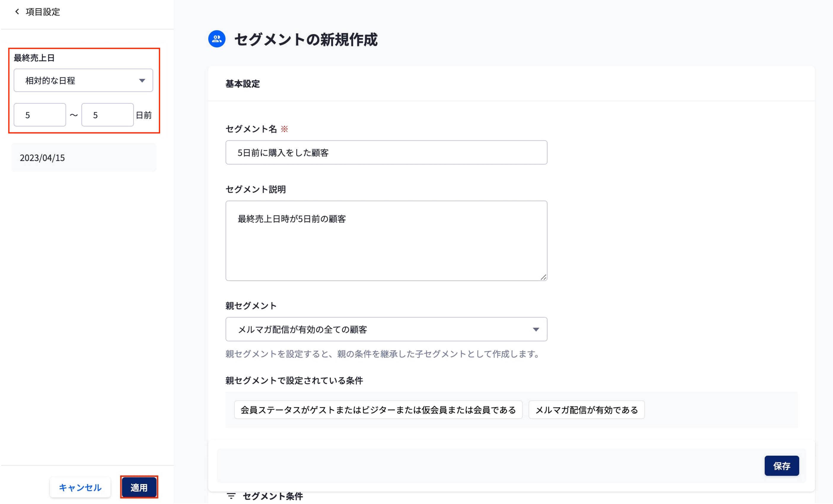Viewport: 833px width, 504px height.
Task: Click the blue segment people icon
Action: click(217, 39)
